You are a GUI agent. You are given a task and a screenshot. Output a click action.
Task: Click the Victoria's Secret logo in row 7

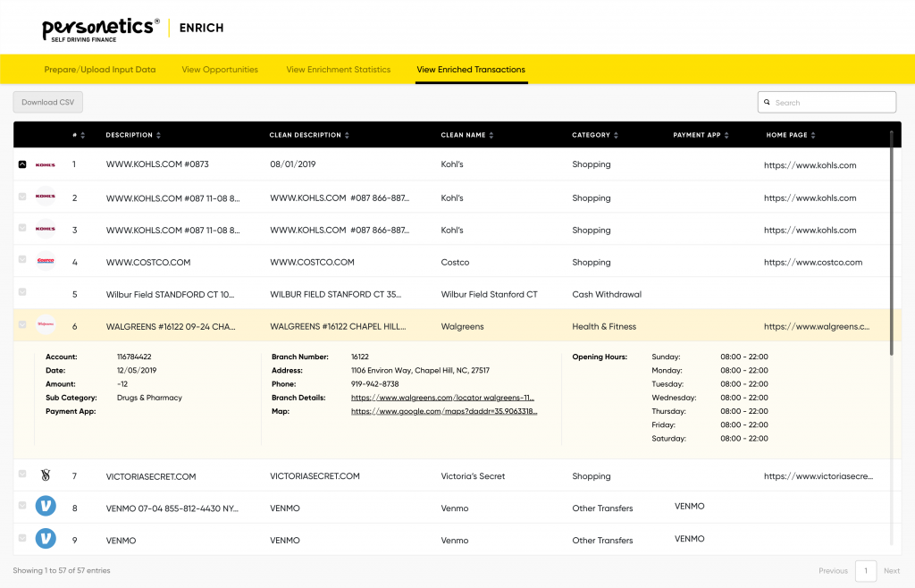46,475
